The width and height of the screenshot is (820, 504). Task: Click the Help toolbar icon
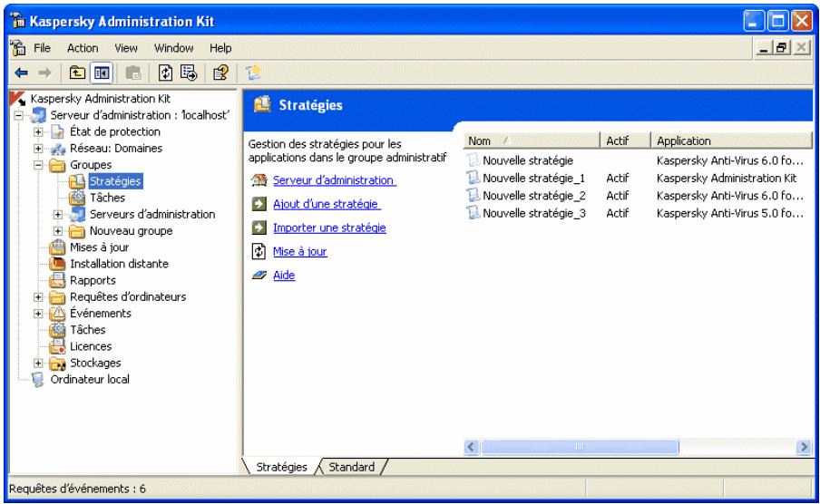pyautogui.click(x=220, y=73)
